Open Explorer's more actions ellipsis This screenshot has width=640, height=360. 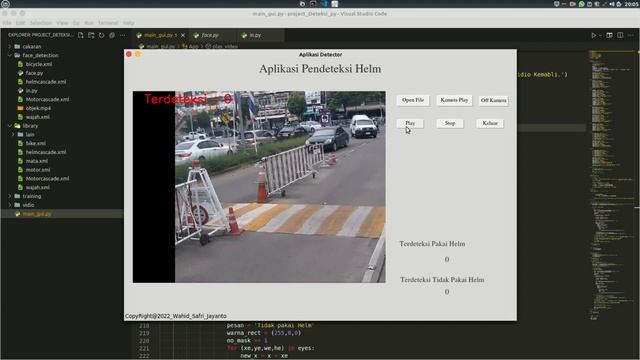122,35
